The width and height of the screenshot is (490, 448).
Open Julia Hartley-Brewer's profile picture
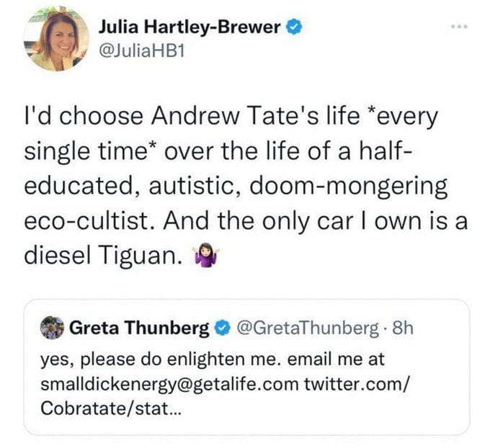tap(57, 40)
